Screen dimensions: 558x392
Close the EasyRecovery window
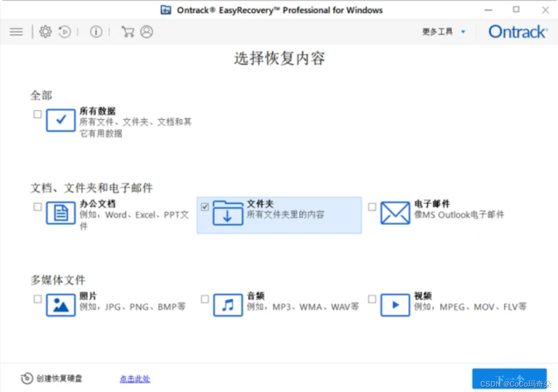click(545, 10)
